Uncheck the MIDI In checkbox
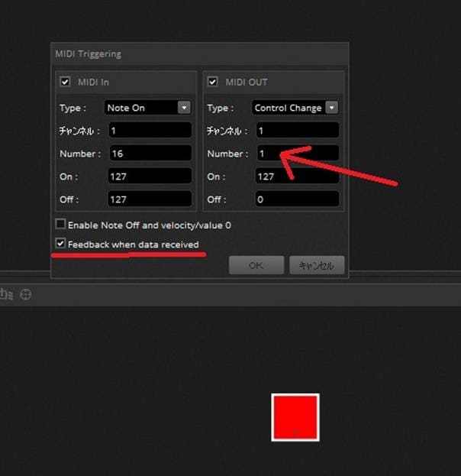This screenshot has height=476, width=461. (65, 82)
